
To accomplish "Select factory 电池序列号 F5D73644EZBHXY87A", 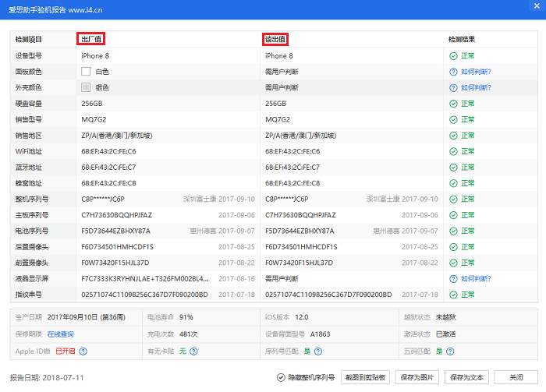I will pos(115,231).
